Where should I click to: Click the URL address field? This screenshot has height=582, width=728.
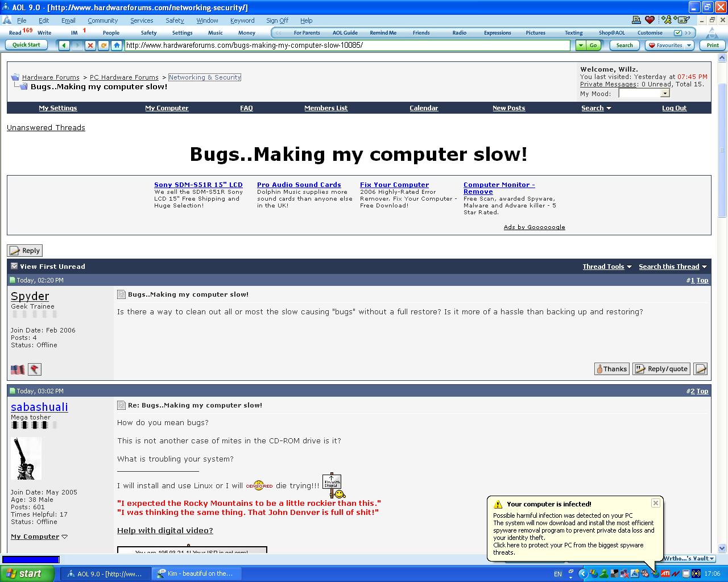(346, 45)
